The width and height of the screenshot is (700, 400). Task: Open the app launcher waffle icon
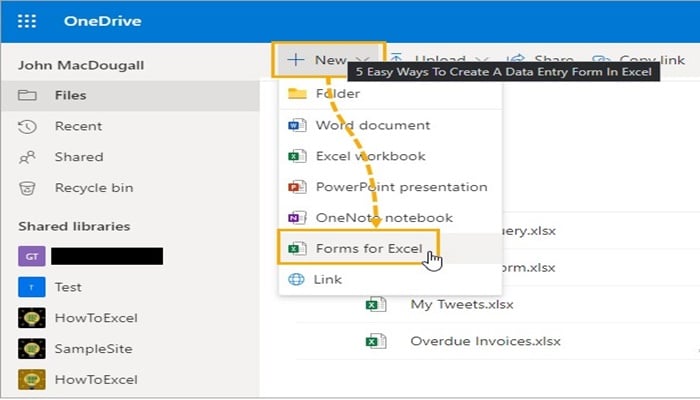click(27, 21)
